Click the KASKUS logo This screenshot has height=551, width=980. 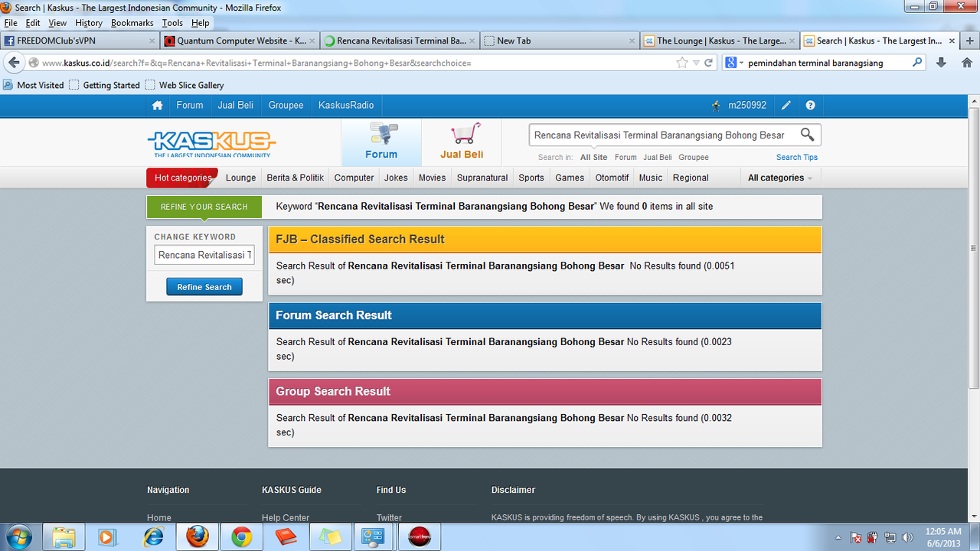point(211,143)
